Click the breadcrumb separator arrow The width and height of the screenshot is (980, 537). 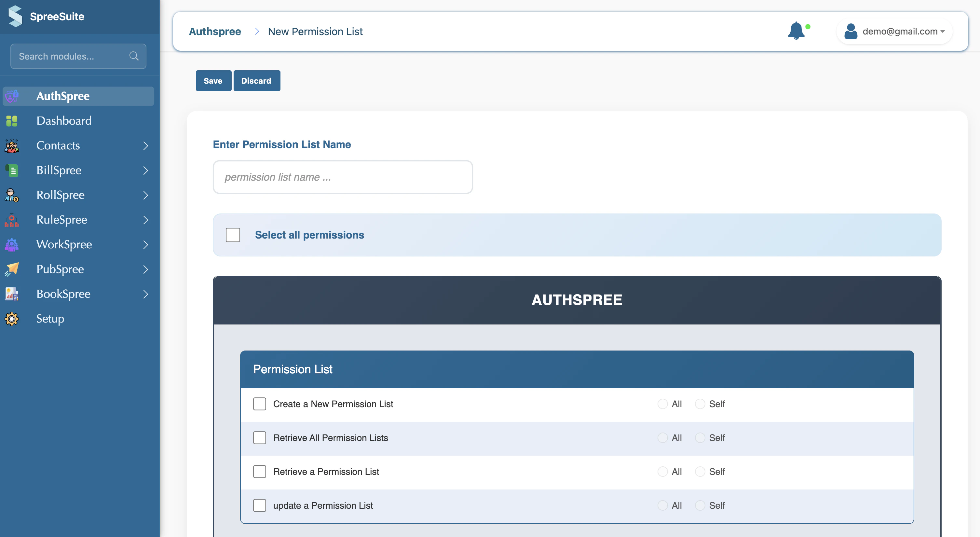pos(257,31)
